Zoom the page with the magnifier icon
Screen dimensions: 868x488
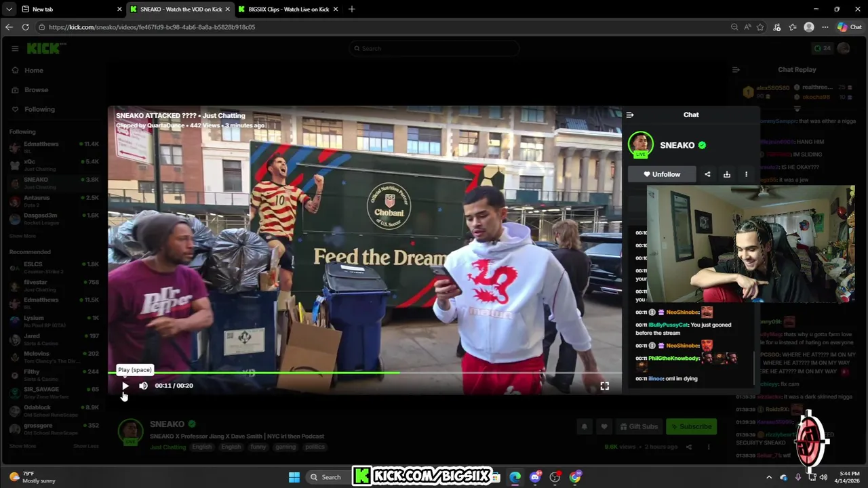click(x=734, y=27)
